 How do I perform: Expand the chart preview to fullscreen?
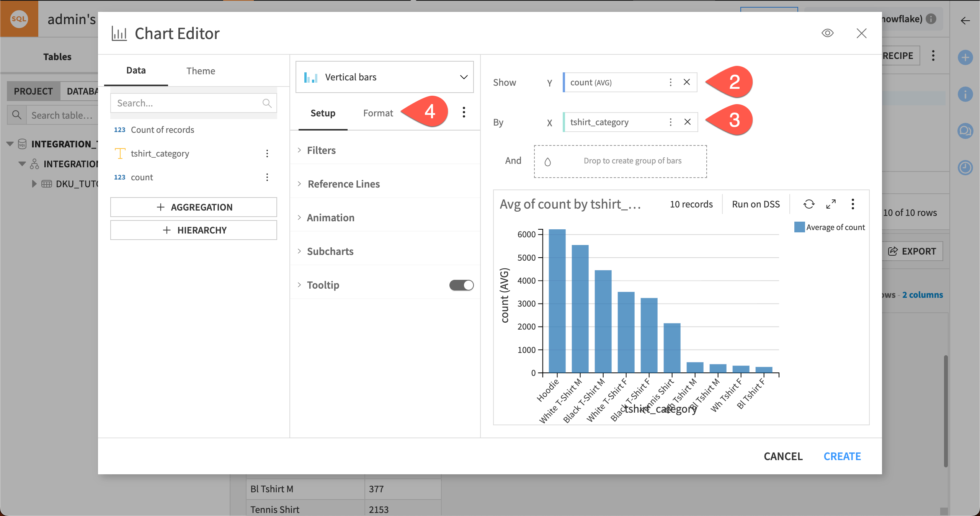coord(831,204)
